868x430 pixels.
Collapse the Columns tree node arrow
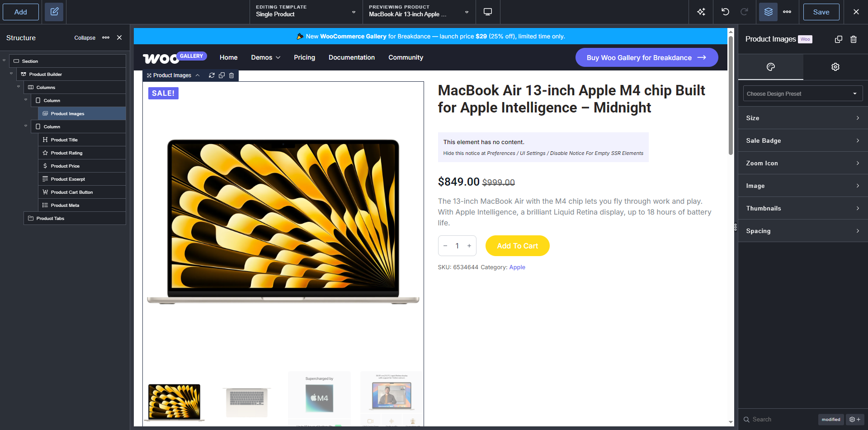(19, 86)
